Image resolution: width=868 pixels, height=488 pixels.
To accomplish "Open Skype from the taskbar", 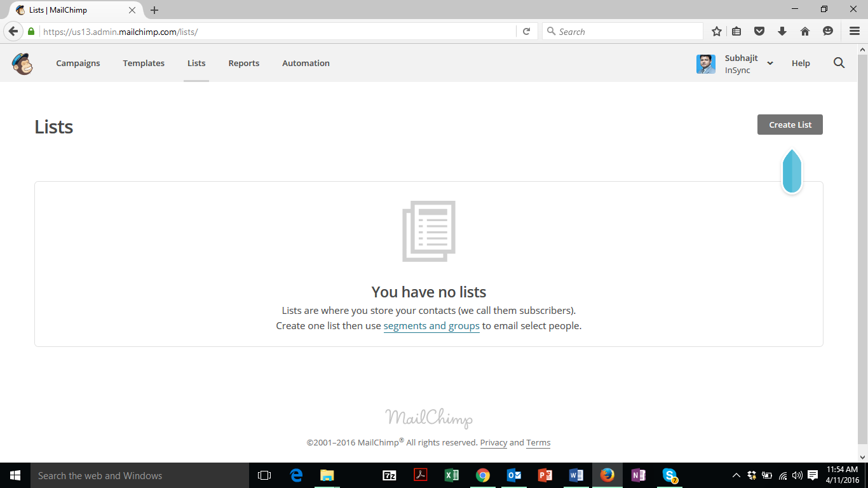I will 670,475.
